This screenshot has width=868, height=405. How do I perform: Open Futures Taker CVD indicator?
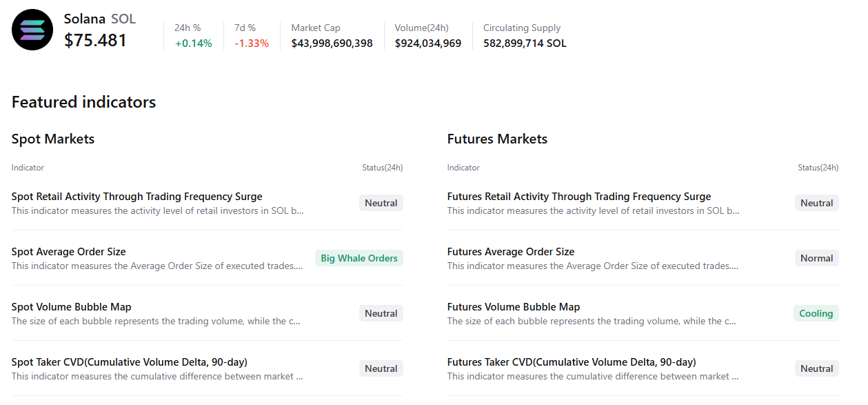tap(572, 362)
